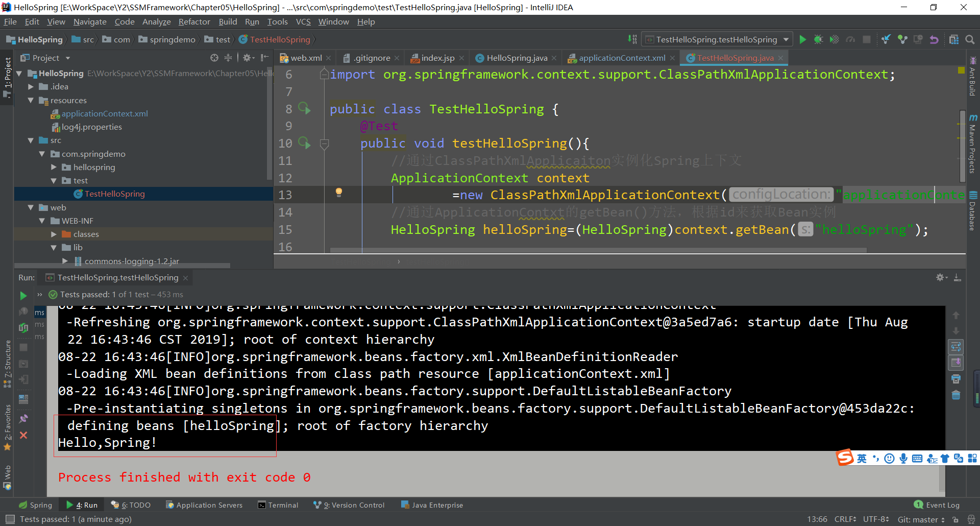Open the 6: TODO tool window

(131, 505)
